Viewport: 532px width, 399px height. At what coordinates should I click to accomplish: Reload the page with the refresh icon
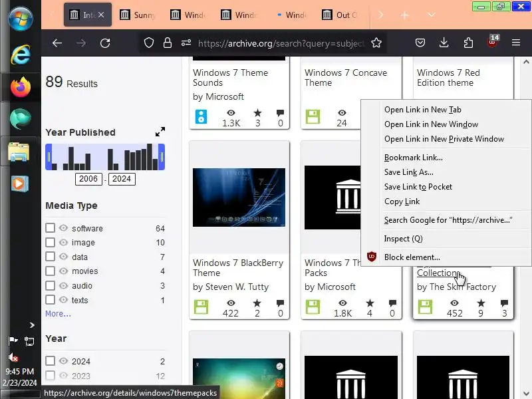pyautogui.click(x=105, y=43)
